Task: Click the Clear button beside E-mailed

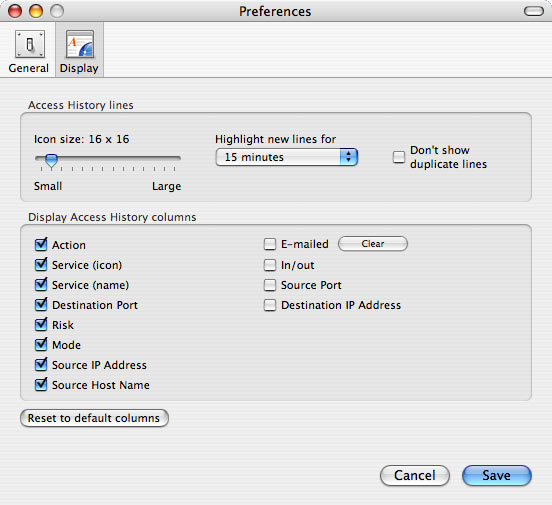Action: click(373, 244)
